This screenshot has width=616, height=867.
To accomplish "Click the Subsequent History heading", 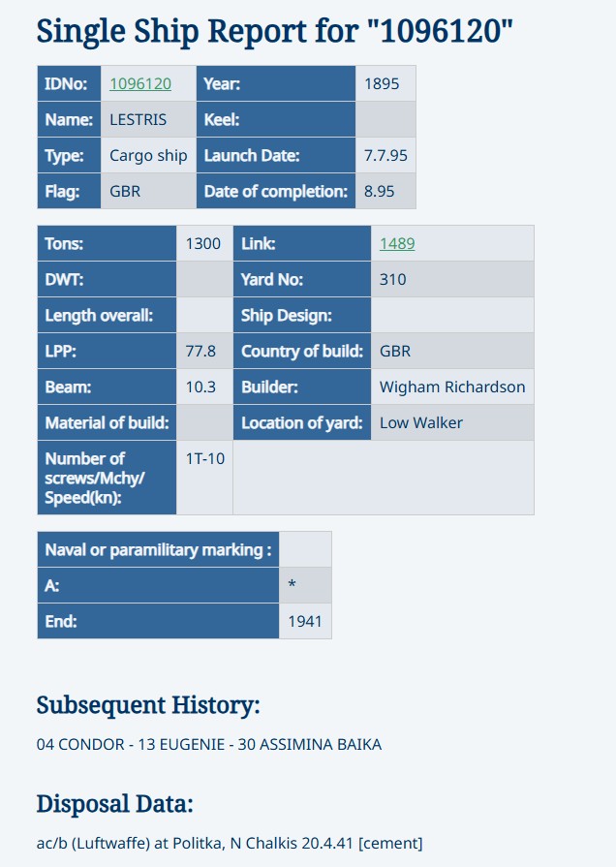I will [148, 705].
